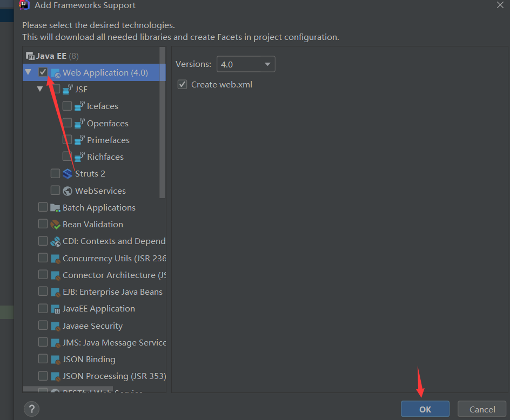Image resolution: width=510 pixels, height=420 pixels.
Task: Check the EJB Enterprise Java Beans checkbox
Action: (x=43, y=292)
